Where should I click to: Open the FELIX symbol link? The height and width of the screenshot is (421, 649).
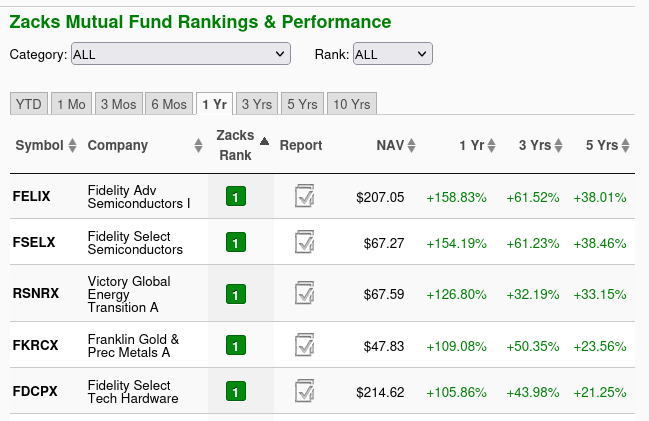click(x=31, y=196)
